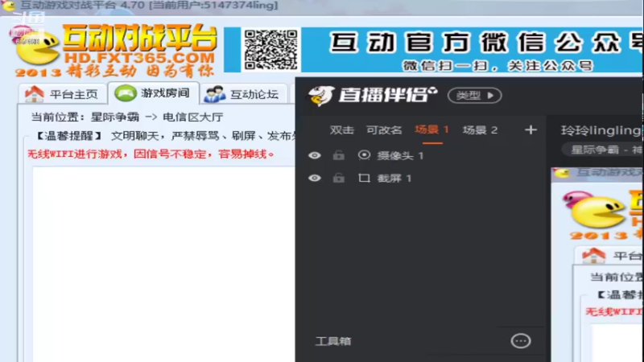The width and height of the screenshot is (644, 362).
Task: Toggle visibility of 截屏 1 source
Action: point(315,178)
